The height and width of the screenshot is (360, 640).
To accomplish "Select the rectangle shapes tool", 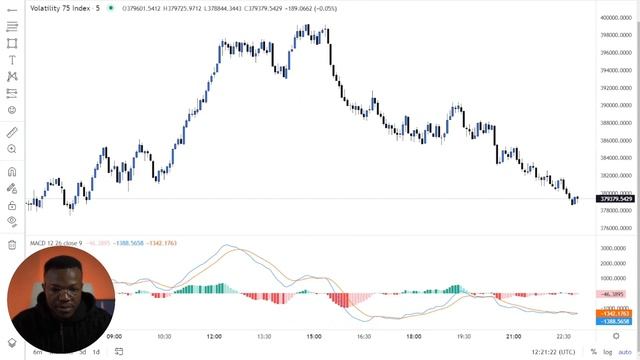I will (12, 43).
